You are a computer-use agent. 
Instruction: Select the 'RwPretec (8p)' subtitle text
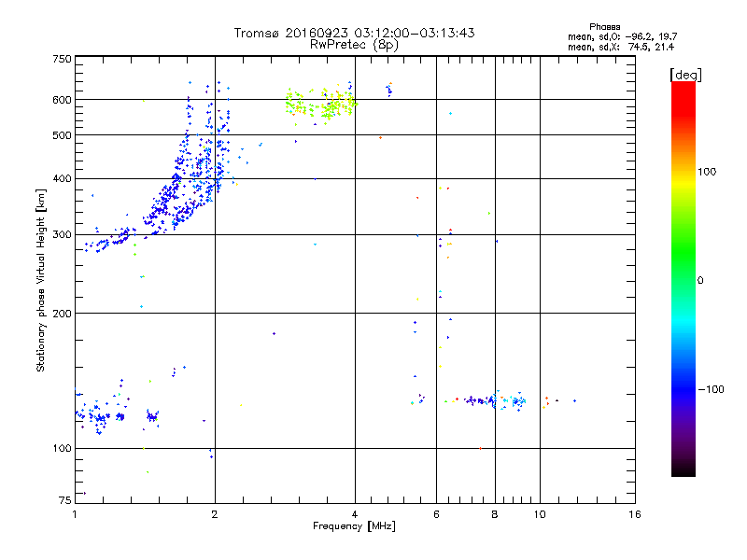(x=354, y=45)
